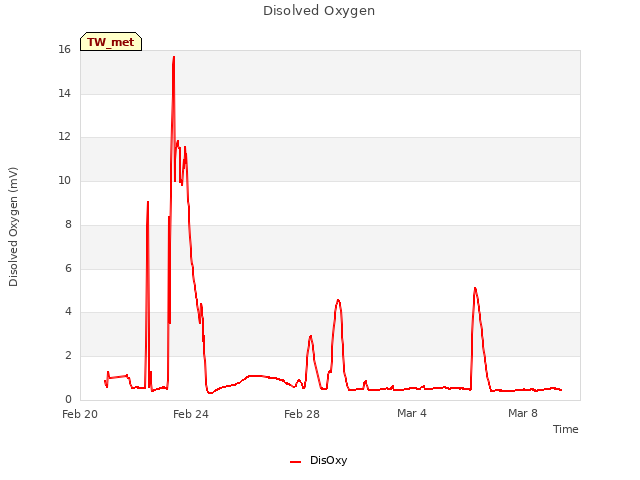
Task: Click the 4 y-axis tick label
Action: [x=68, y=311]
